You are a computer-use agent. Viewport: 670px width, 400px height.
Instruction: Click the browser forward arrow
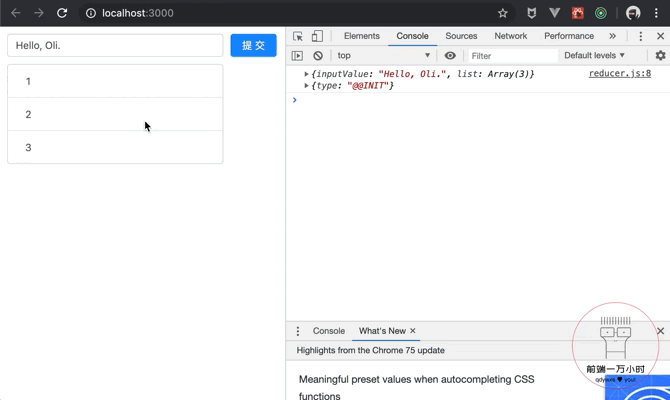(39, 13)
